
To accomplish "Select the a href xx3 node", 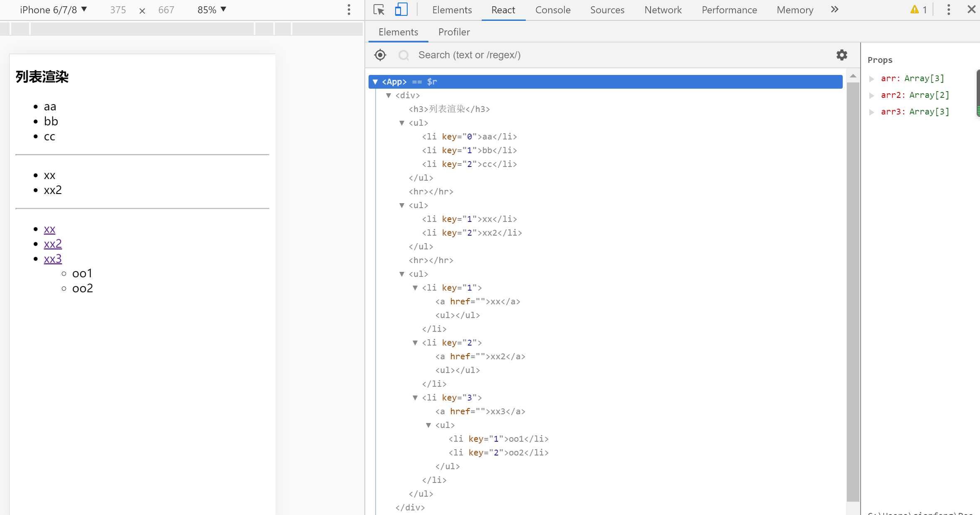I will (480, 411).
